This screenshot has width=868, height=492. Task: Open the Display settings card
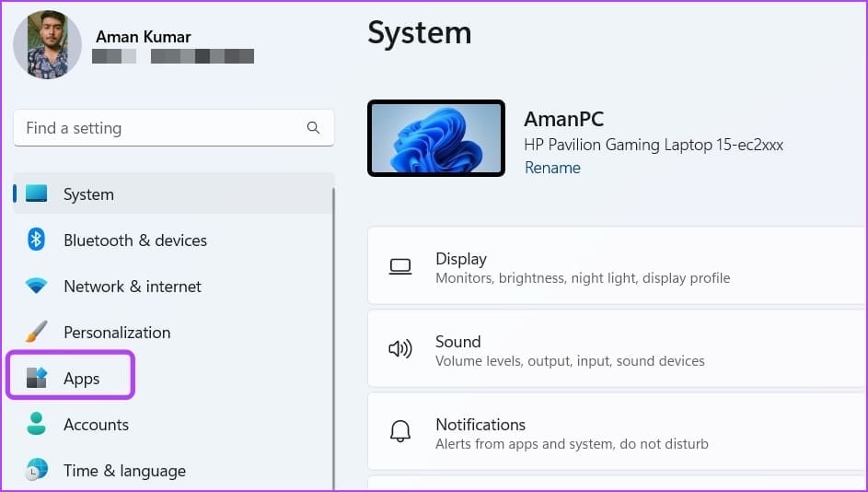point(618,265)
